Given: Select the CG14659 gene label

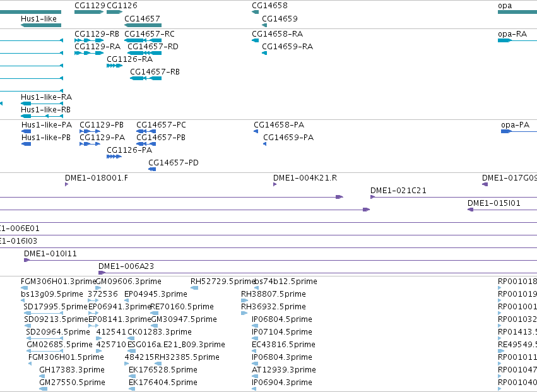Looking at the screenshot, I should (x=280, y=18).
